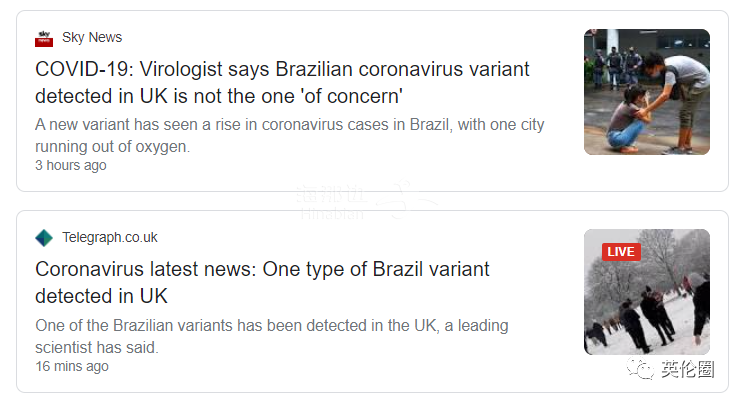This screenshot has width=738, height=401.
Task: Open the Telegraph.co.uk source name
Action: click(x=110, y=237)
